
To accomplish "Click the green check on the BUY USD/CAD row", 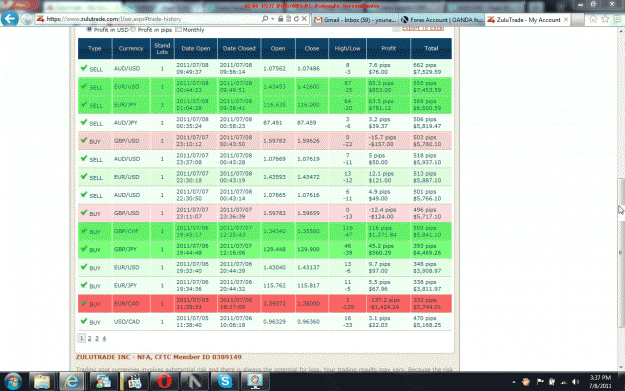I will tap(84, 321).
